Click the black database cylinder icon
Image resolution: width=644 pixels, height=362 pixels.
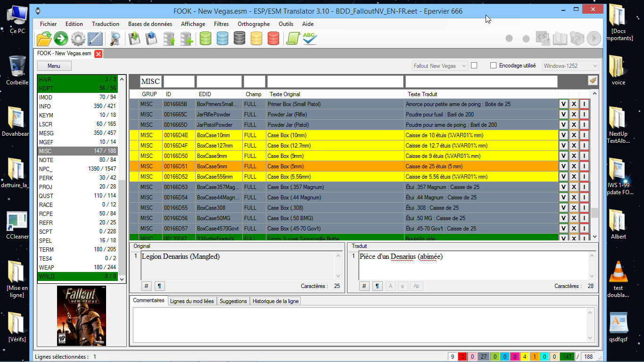point(239,39)
